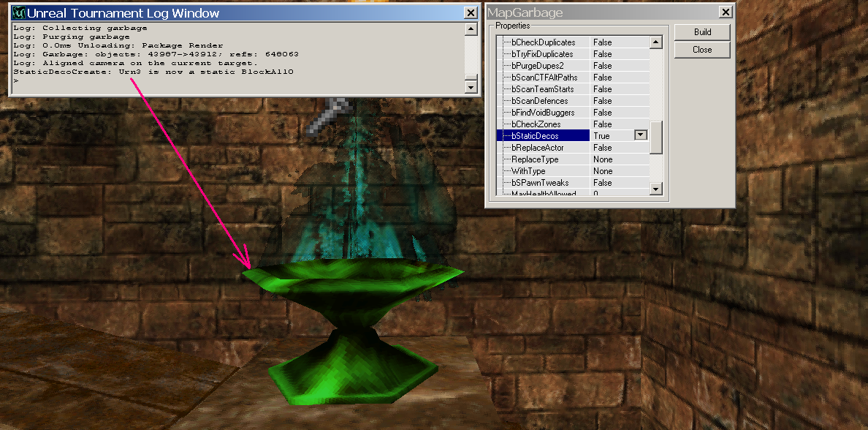Image resolution: width=868 pixels, height=430 pixels.
Task: Click properties list scroll up arrow
Action: 655,42
